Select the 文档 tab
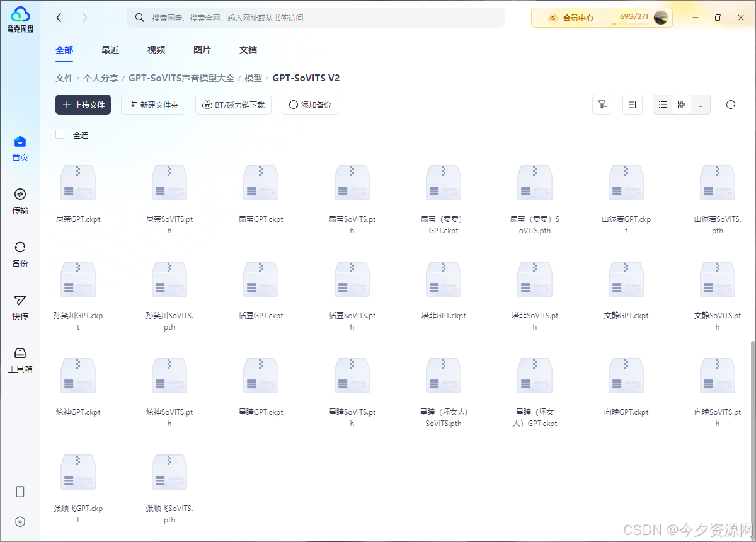Viewport: 756px width, 542px height. coord(248,50)
